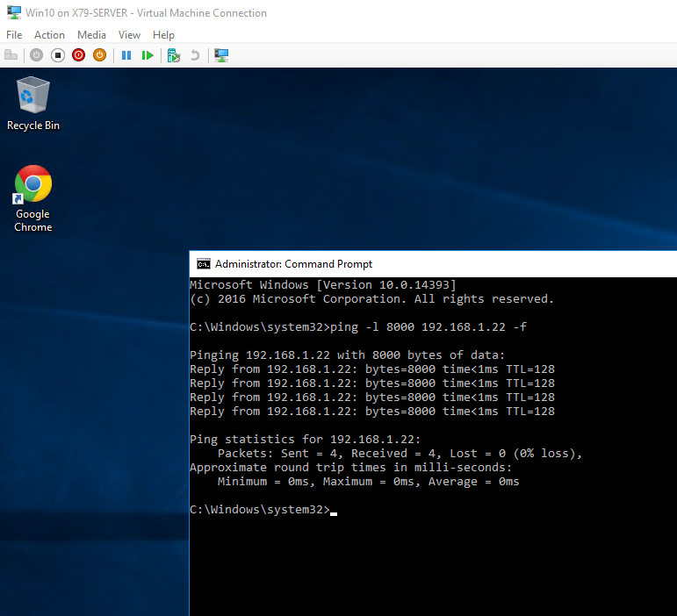This screenshot has width=677, height=616.
Task: Save VM state with the orange icon
Action: tap(99, 55)
